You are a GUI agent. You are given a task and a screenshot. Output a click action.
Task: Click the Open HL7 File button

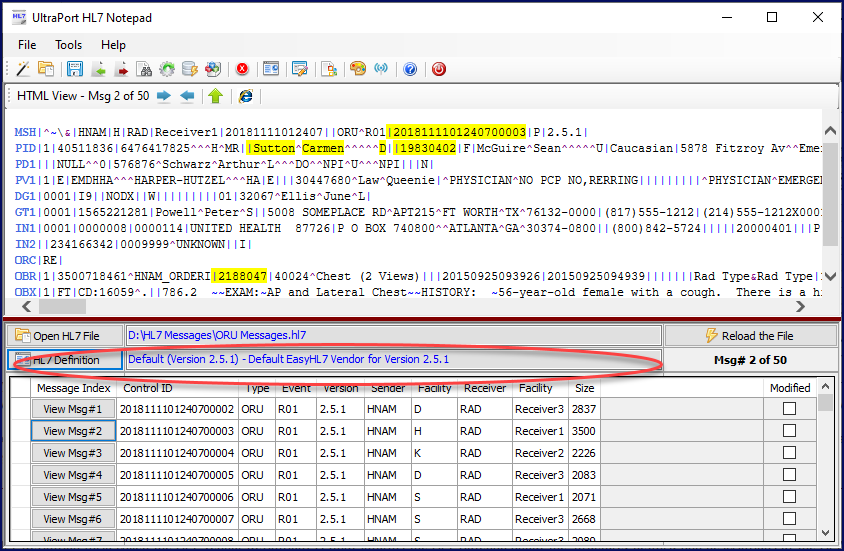[65, 336]
